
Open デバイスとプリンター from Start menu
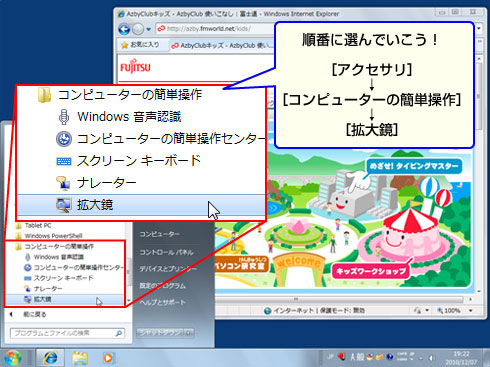click(168, 269)
